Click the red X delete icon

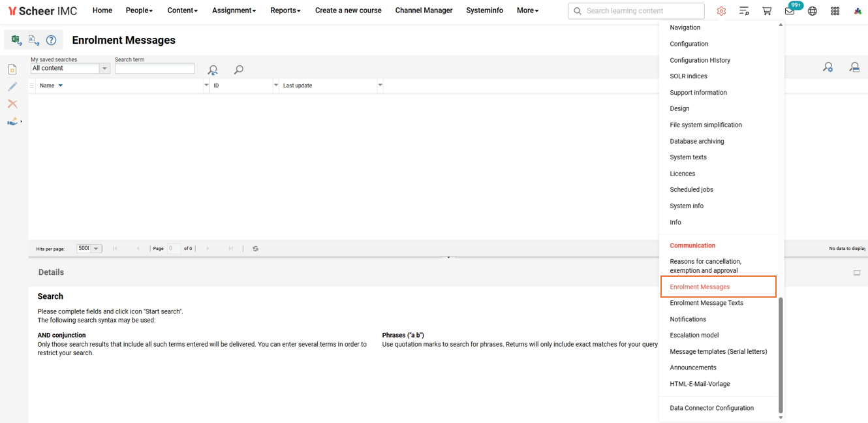12,104
